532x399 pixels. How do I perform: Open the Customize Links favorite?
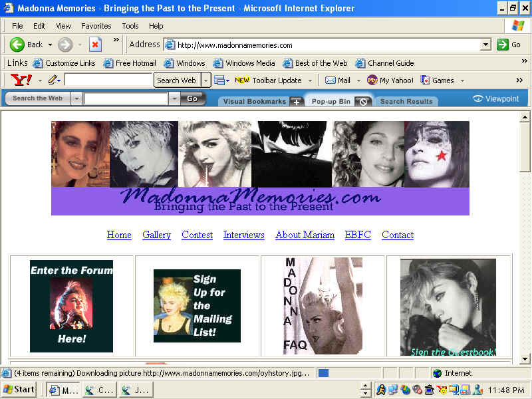click(x=64, y=63)
